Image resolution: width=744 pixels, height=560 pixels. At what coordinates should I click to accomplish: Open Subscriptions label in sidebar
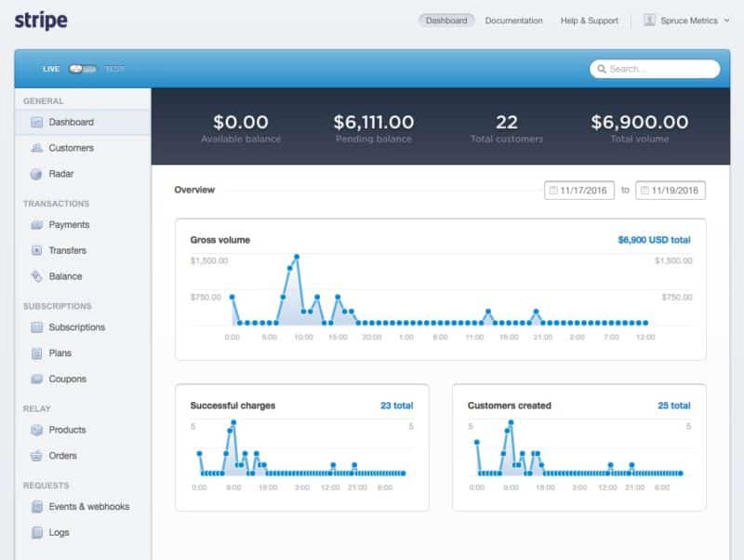point(77,327)
